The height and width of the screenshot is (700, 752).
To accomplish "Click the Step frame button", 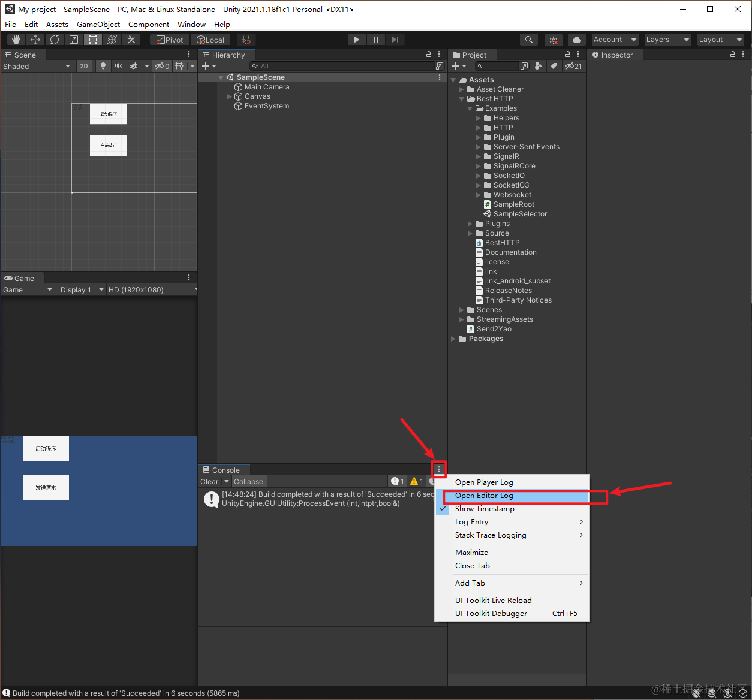I will 395,40.
